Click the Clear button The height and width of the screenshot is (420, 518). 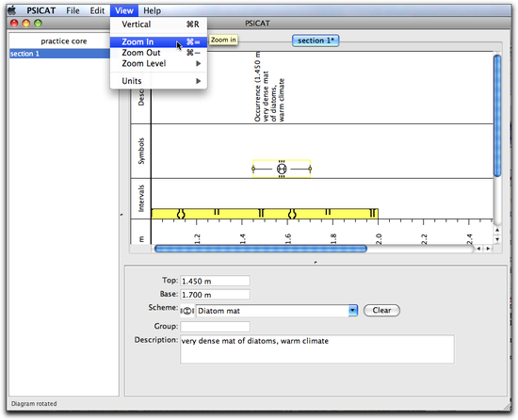[x=381, y=311]
